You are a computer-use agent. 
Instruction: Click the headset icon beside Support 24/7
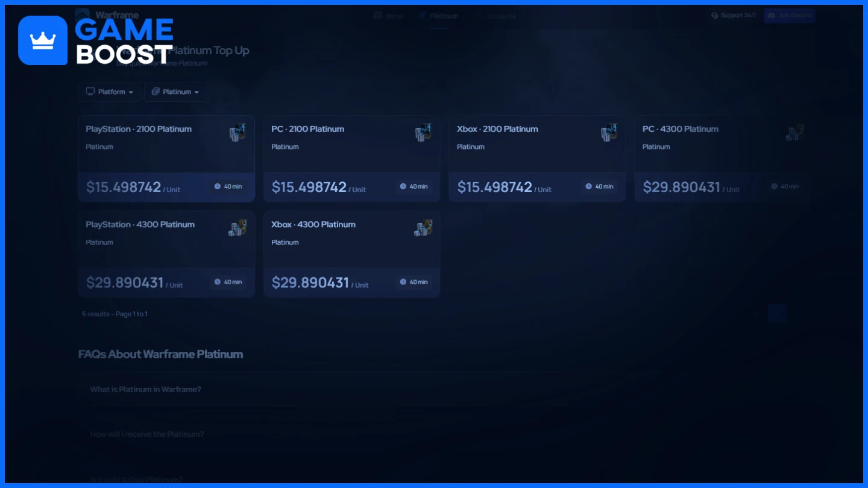coord(715,16)
